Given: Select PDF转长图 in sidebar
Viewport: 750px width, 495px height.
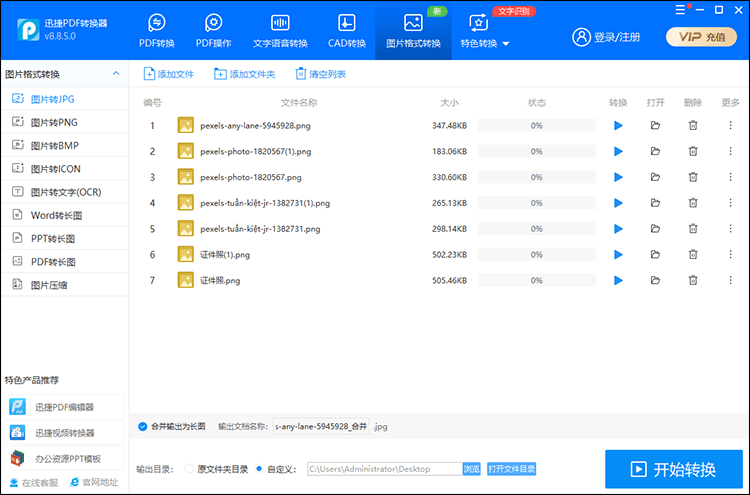Looking at the screenshot, I should tap(65, 262).
